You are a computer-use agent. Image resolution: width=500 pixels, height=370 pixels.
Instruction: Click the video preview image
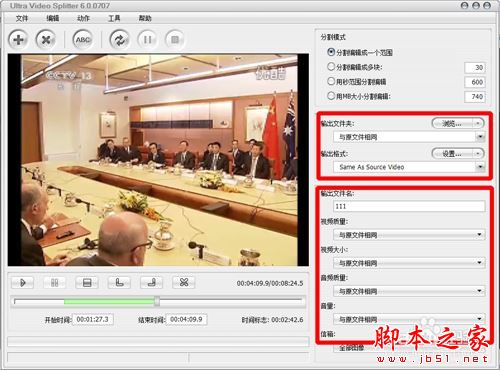point(158,160)
